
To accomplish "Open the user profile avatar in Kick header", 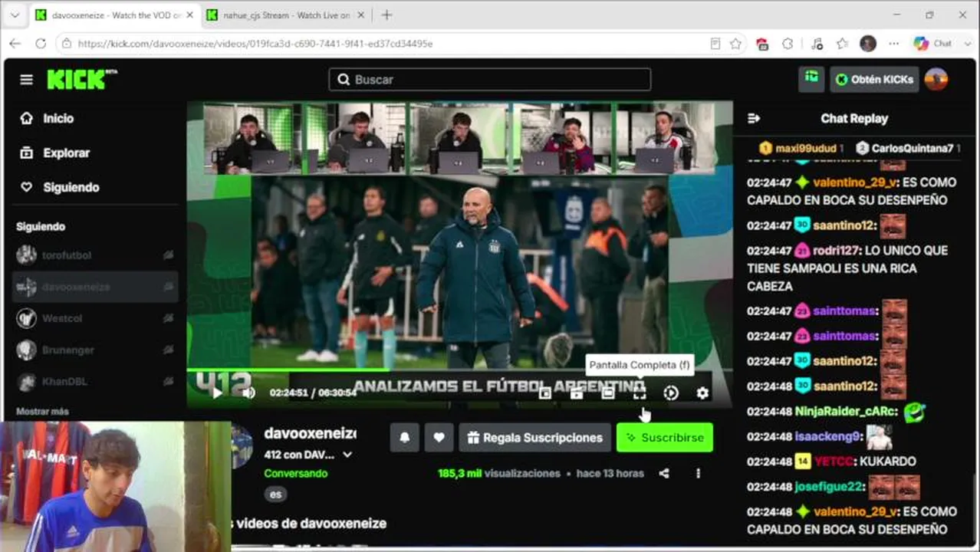I will (x=936, y=79).
